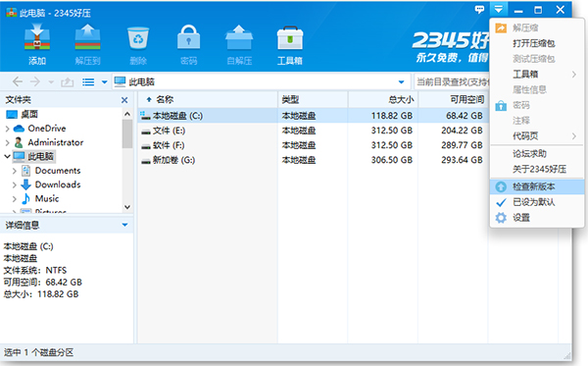Collapse the 详细信息 details panel arrow
The width and height of the screenshot is (588, 366).
pyautogui.click(x=124, y=225)
